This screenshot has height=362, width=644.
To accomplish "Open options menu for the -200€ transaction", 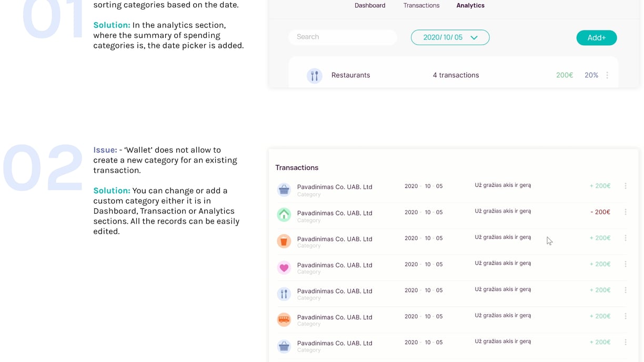I will 626,212.
